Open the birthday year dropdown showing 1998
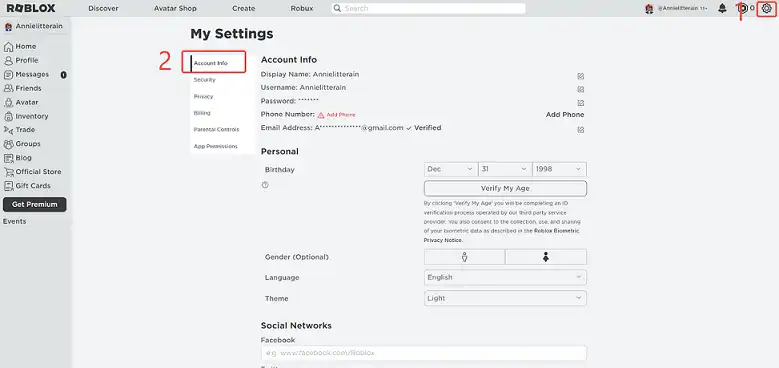The width and height of the screenshot is (779, 368). tap(559, 169)
